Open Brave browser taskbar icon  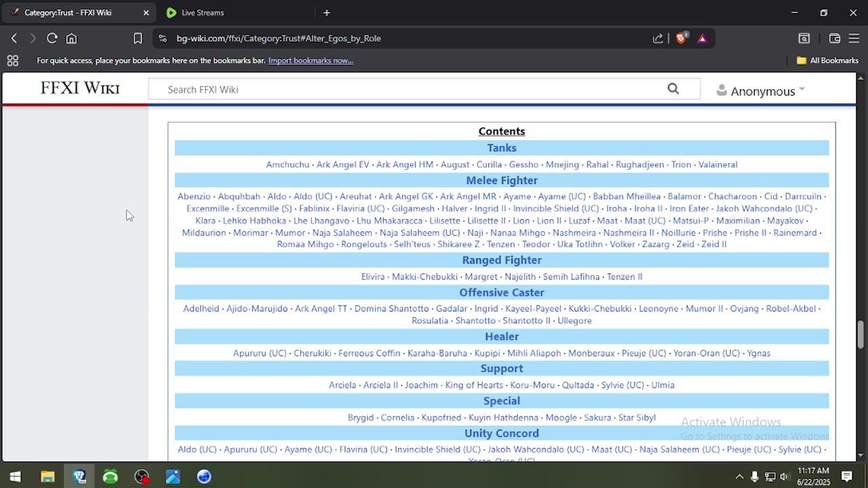pyautogui.click(x=79, y=476)
